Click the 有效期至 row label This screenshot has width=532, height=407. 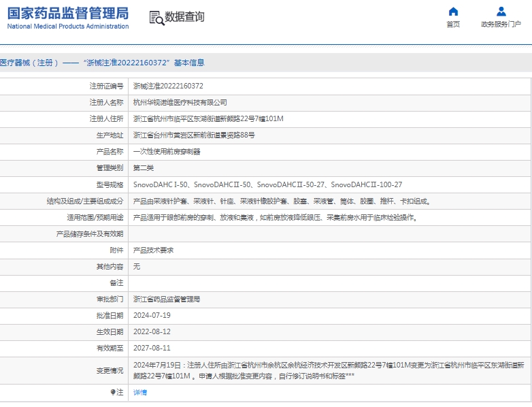pyautogui.click(x=110, y=348)
